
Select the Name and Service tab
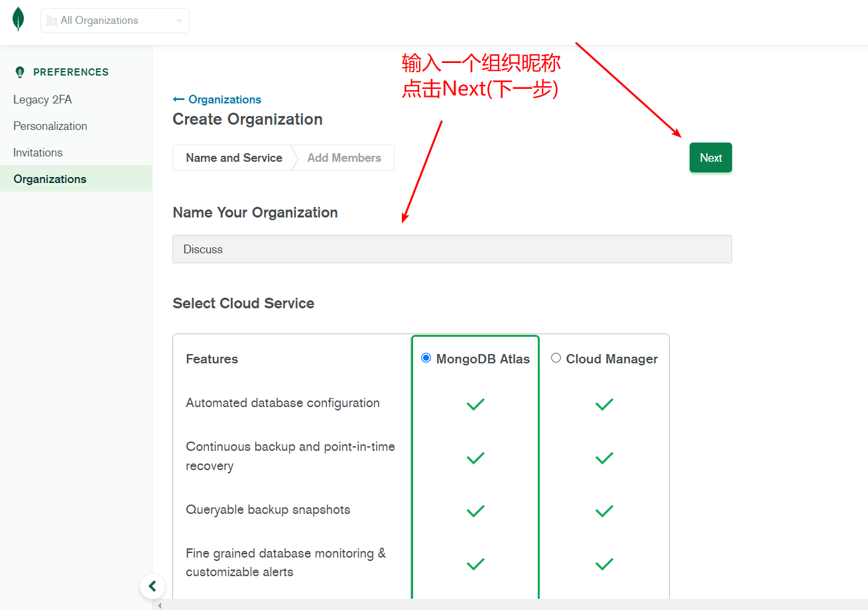233,158
